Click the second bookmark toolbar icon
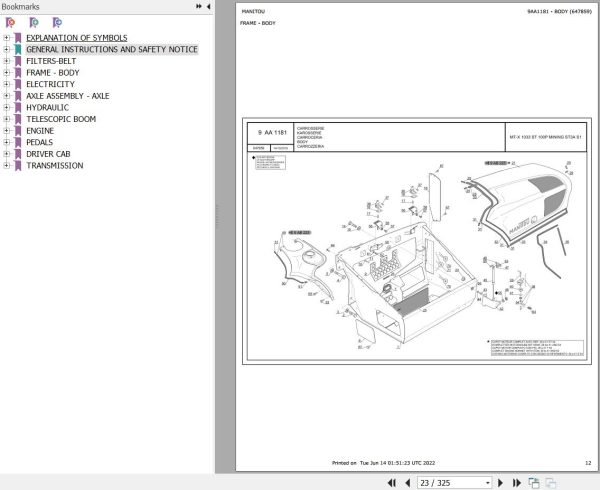Viewport: 600px width, 490px height. [x=34, y=23]
